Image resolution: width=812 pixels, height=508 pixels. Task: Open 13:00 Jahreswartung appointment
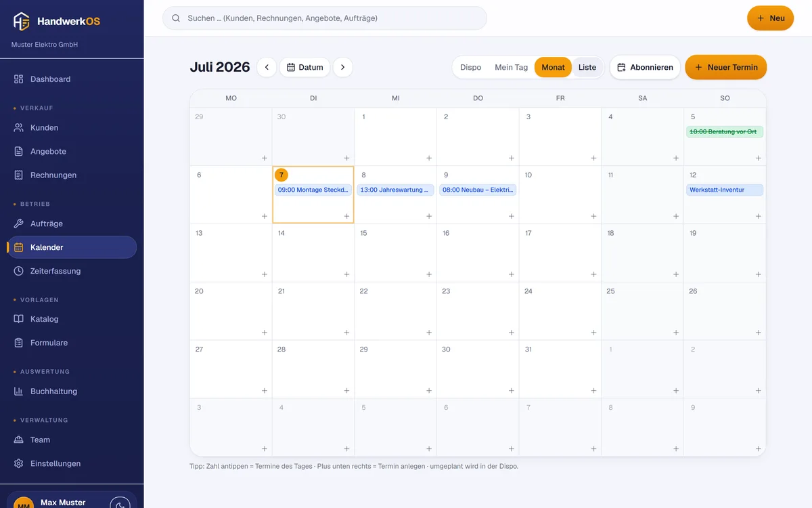click(x=396, y=190)
